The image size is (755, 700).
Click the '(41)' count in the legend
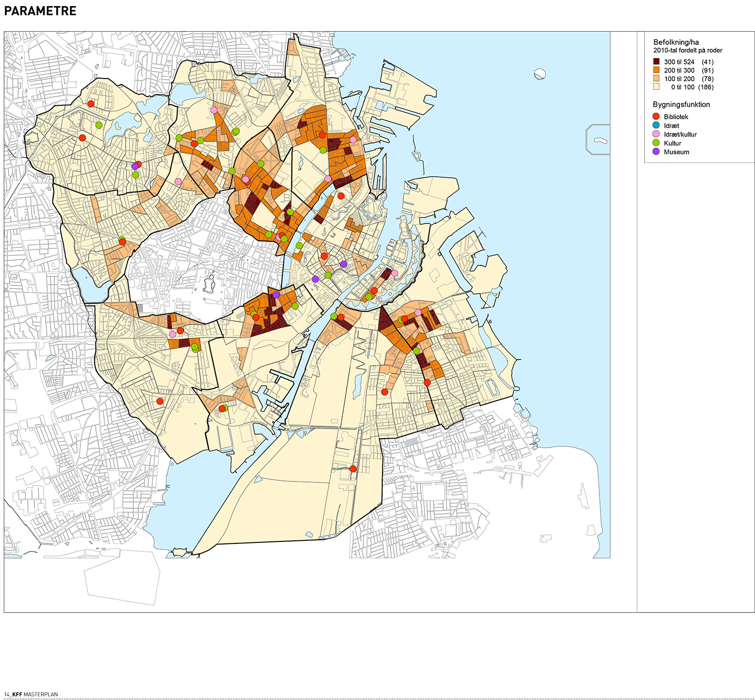[x=708, y=62]
